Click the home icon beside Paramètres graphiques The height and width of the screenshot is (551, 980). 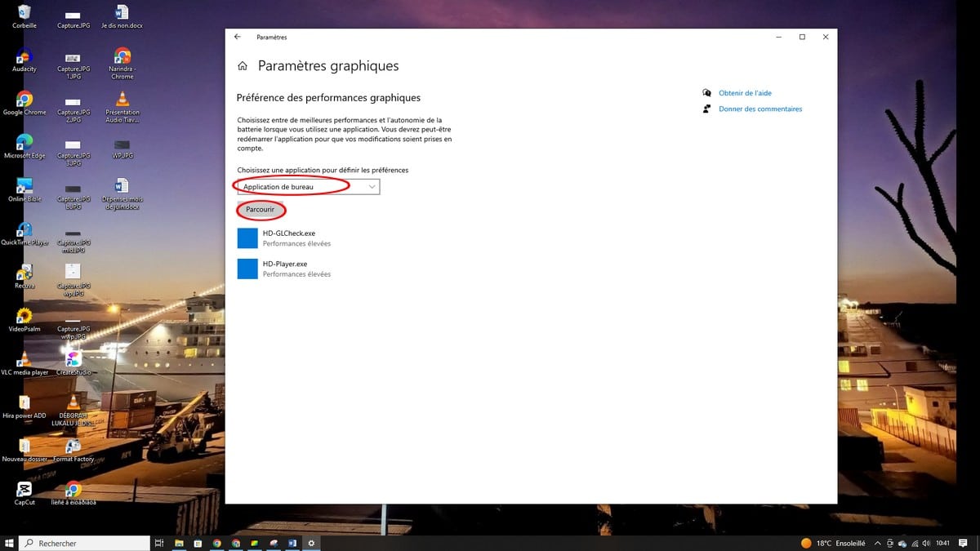(x=242, y=66)
